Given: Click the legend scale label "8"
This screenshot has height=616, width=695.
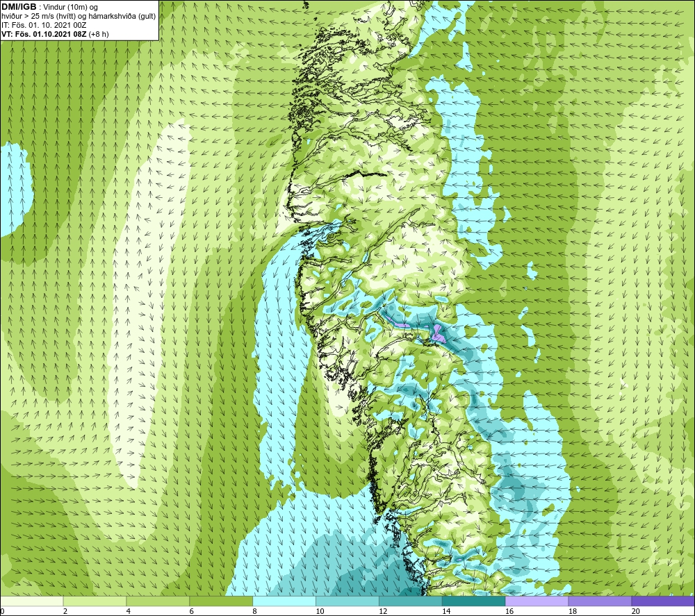Looking at the screenshot, I should (255, 611).
